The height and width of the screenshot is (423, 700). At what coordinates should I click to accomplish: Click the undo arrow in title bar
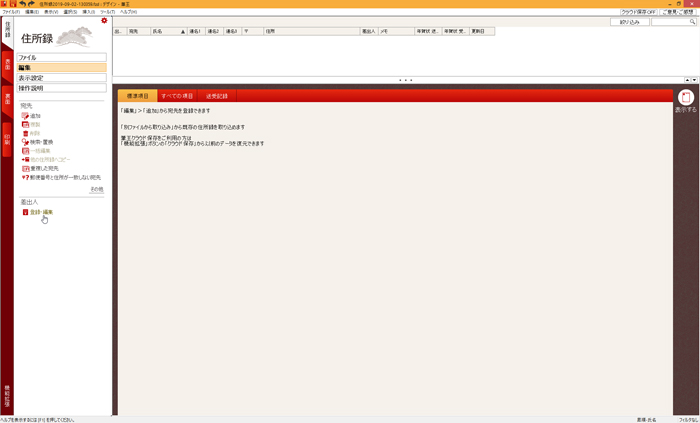tap(22, 4)
